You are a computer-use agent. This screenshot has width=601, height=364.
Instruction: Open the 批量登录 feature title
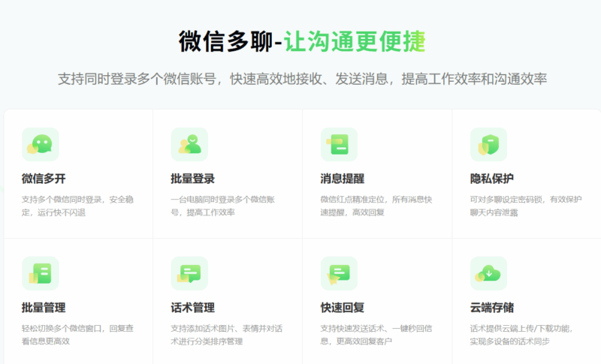pyautogui.click(x=193, y=179)
